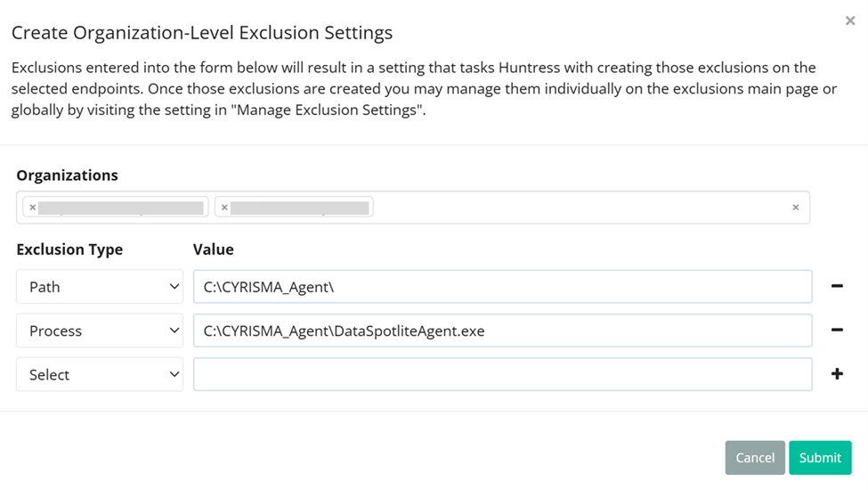Add a new exclusion row with plus
The image size is (868, 490).
(x=837, y=374)
